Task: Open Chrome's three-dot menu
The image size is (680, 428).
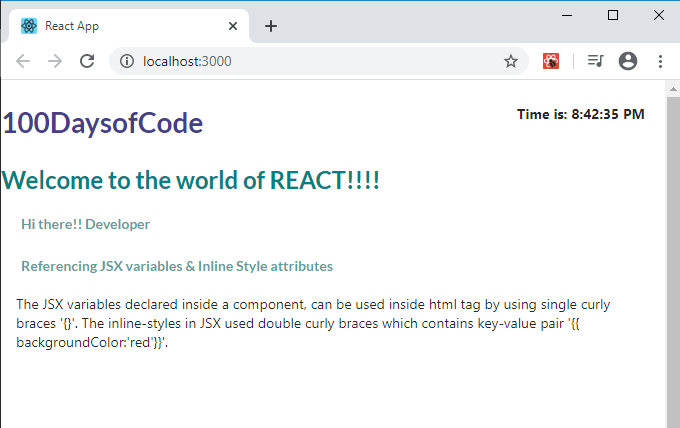Action: click(x=660, y=61)
